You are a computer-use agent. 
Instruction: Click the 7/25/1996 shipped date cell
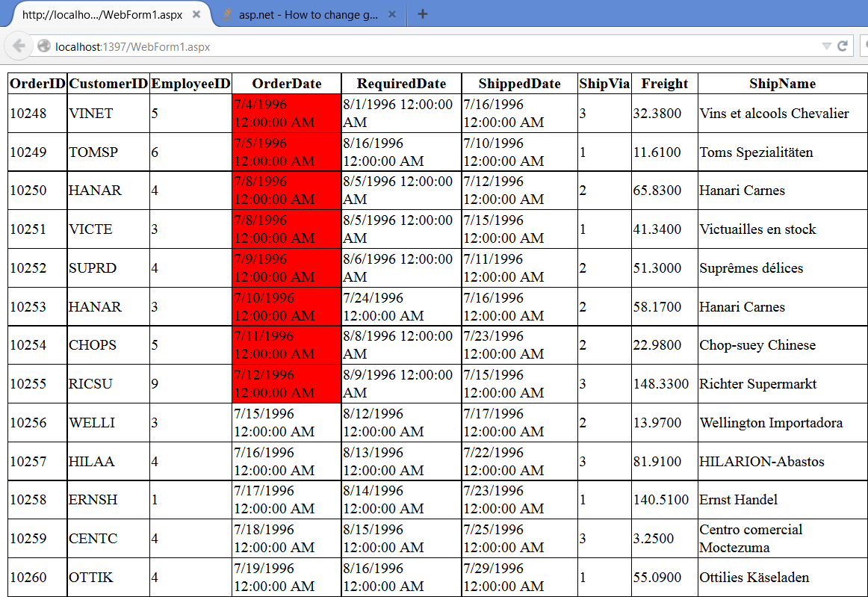pos(520,538)
